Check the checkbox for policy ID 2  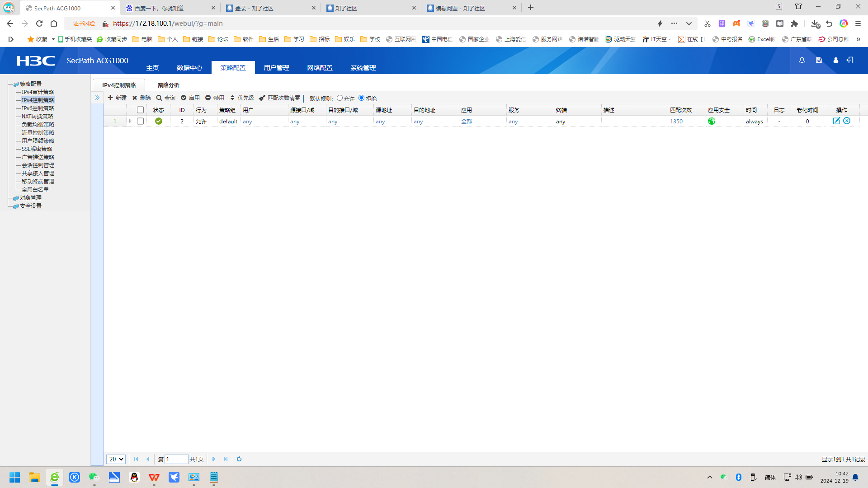coord(141,121)
